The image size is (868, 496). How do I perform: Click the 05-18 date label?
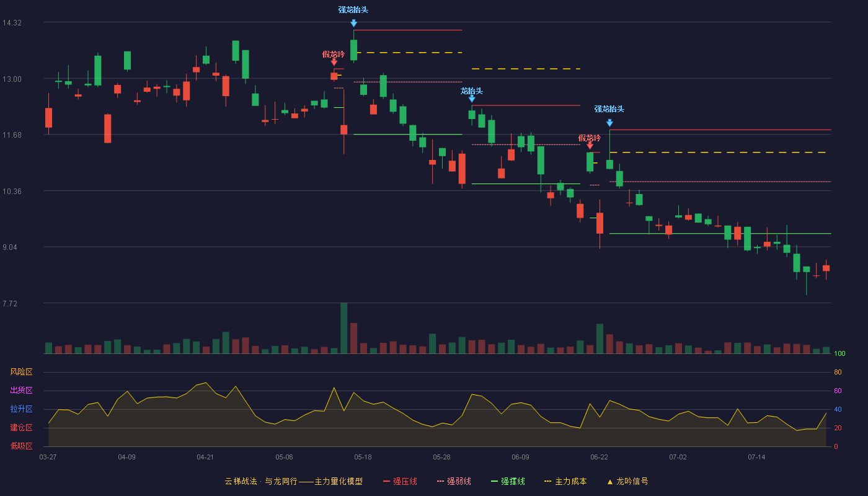(363, 457)
